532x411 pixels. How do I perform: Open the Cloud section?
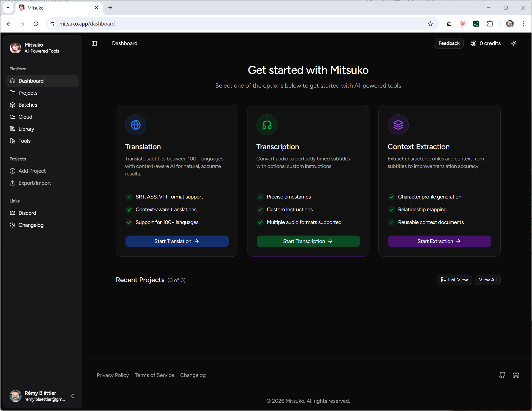tap(43, 117)
